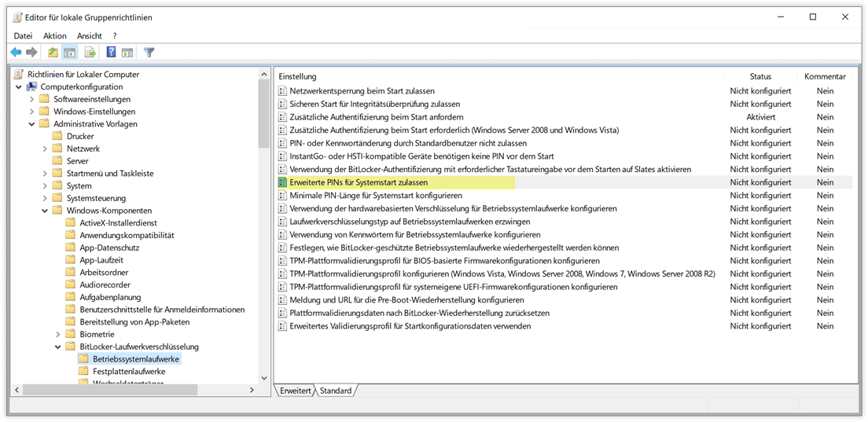Click the policy icon of Erweiterte PINs für Systemstart zulassen
Image resolution: width=868 pixels, height=422 pixels.
pos(283,182)
